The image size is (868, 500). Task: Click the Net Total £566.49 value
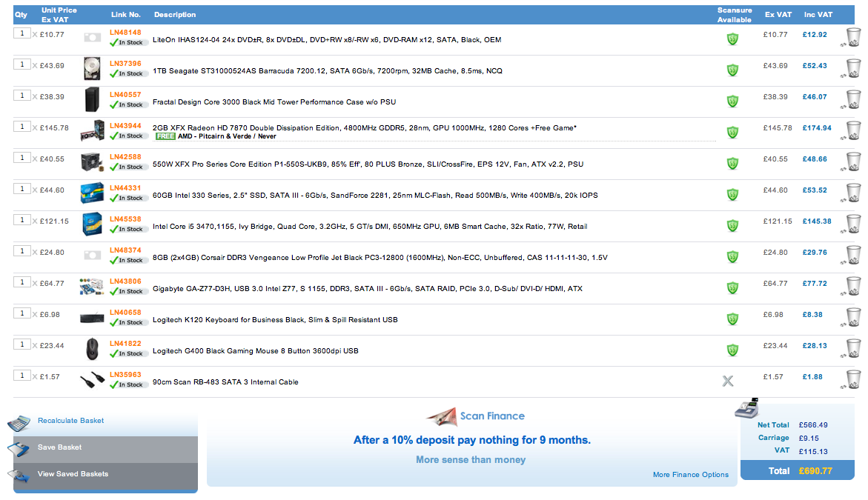(813, 425)
